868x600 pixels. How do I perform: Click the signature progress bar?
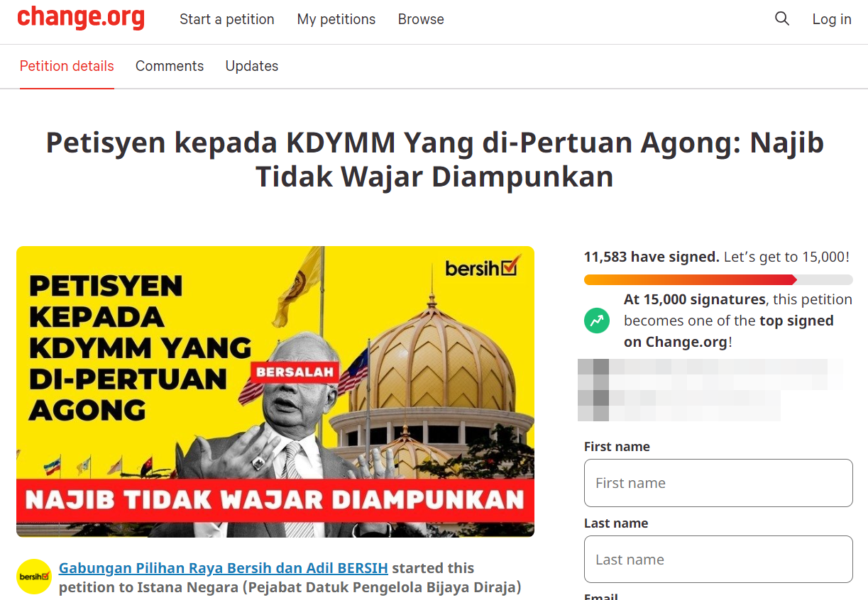pos(718,280)
